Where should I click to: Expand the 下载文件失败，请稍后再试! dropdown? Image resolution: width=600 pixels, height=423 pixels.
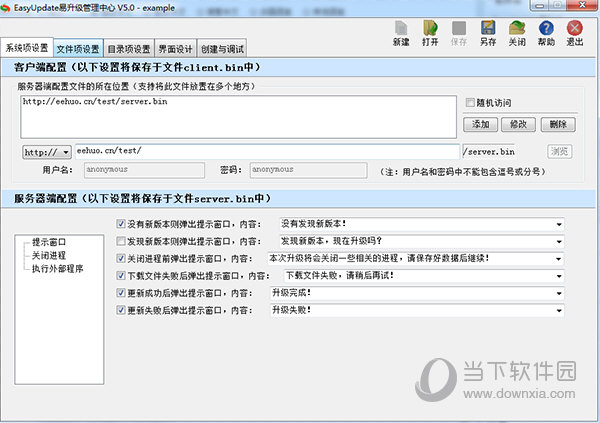click(559, 276)
